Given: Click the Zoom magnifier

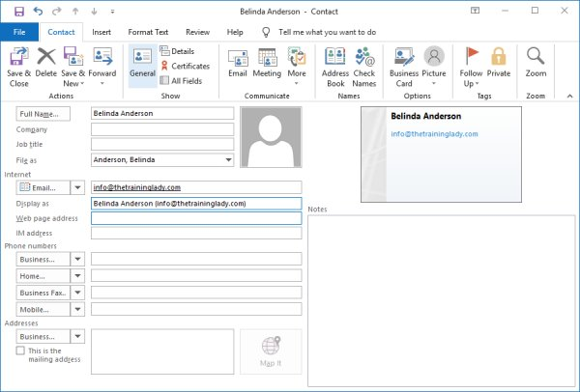Looking at the screenshot, I should coord(536,63).
